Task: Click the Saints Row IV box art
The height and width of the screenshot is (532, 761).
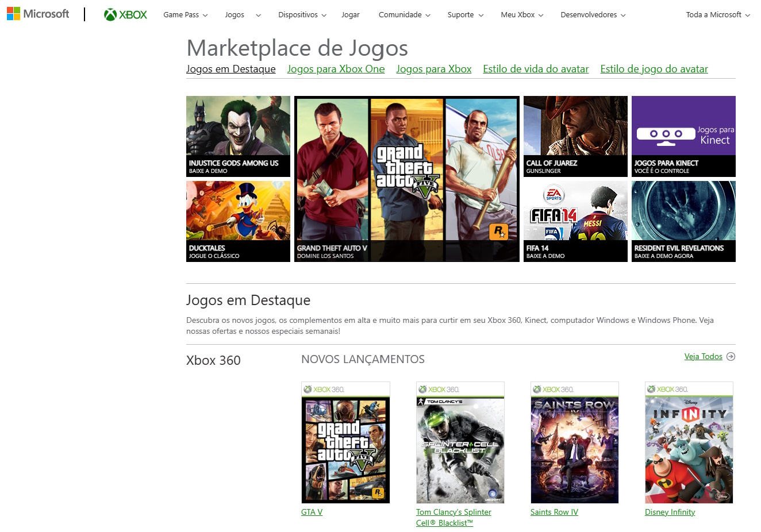Action: 575,442
